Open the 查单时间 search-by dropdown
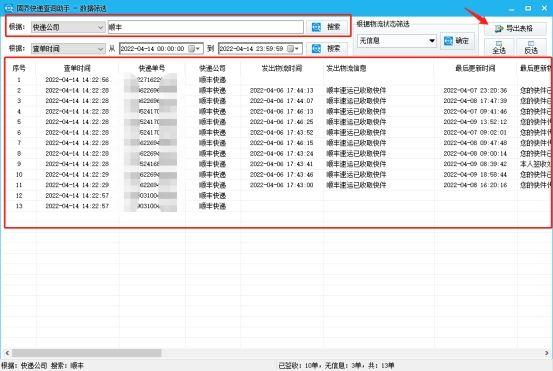This screenshot has height=371, width=553. (68, 49)
